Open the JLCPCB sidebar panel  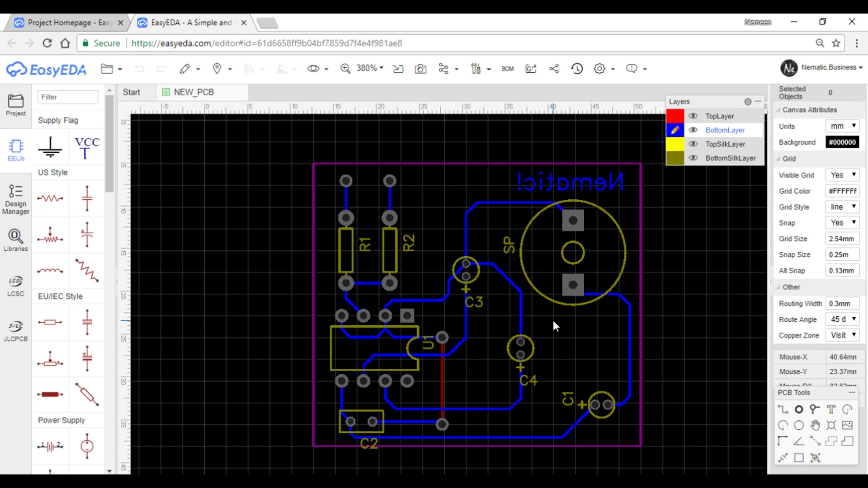pos(16,331)
